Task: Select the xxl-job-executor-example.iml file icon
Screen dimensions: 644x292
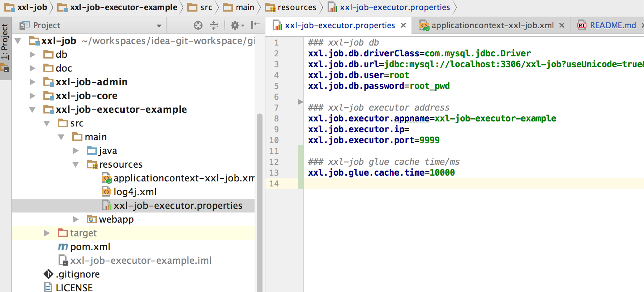Action: click(x=63, y=261)
